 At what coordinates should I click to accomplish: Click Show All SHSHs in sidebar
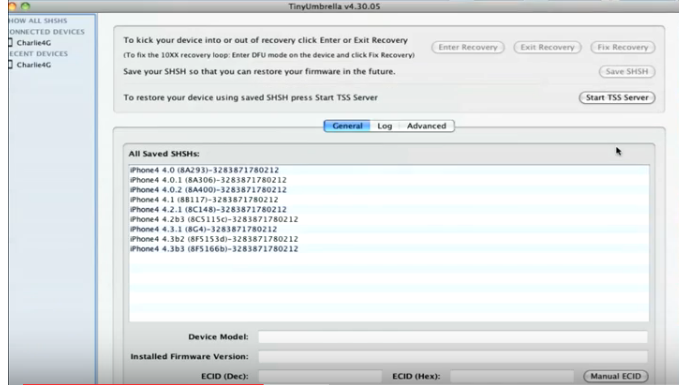[38, 20]
